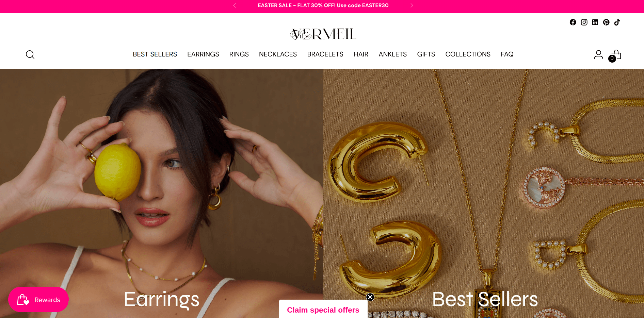
Task: Open the Facebook social icon
Action: coord(573,22)
